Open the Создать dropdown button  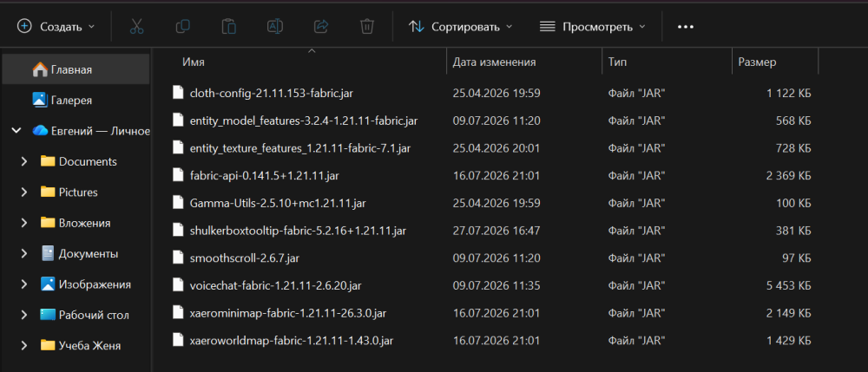tap(56, 27)
